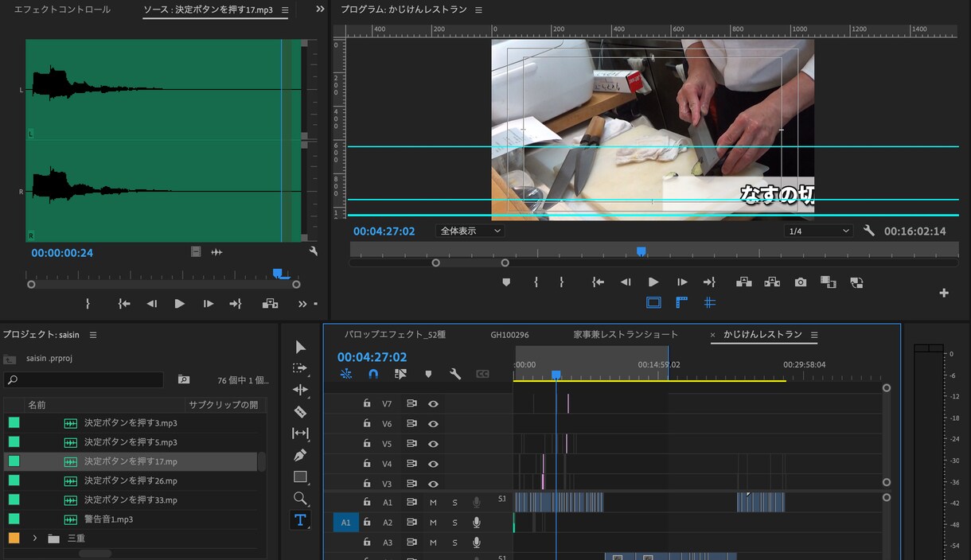Open timeline display settings wrench

tap(455, 374)
